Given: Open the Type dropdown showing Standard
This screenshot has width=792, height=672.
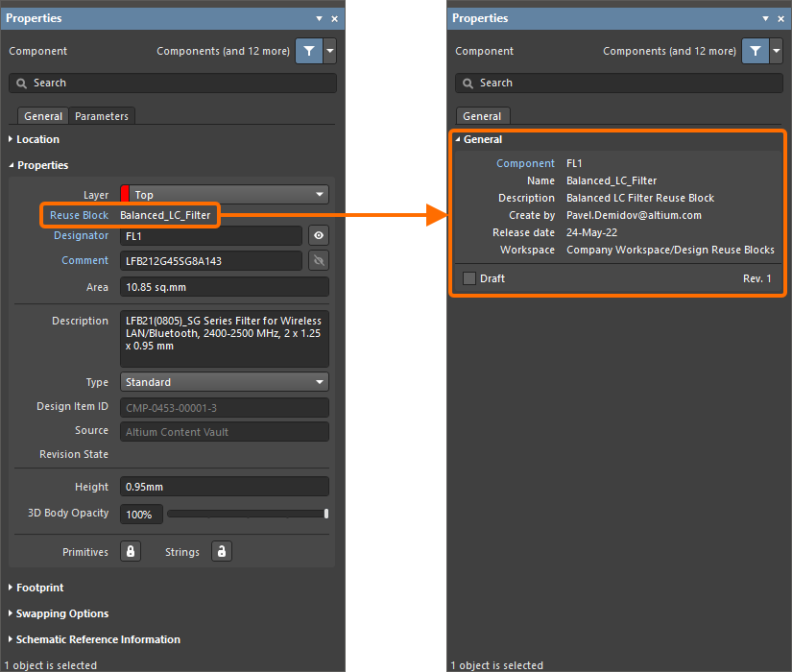Looking at the screenshot, I should 224,382.
